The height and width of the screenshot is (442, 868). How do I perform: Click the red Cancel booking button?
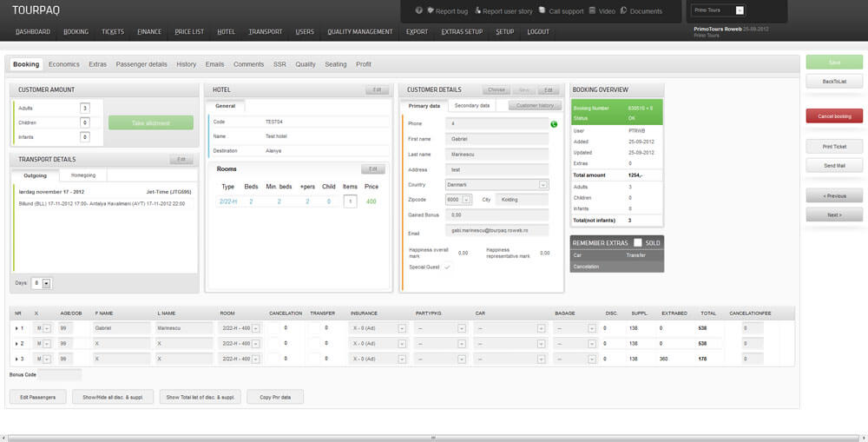[x=834, y=116]
